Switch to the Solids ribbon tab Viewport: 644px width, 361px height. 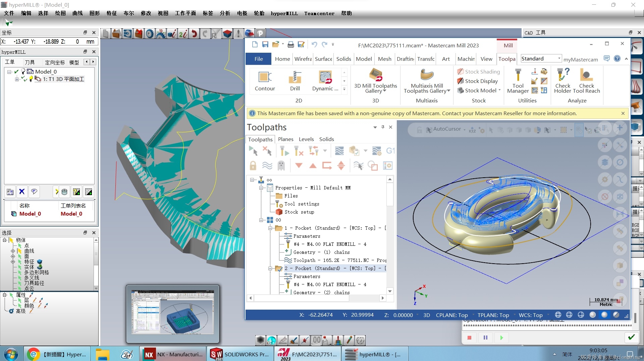click(x=343, y=59)
